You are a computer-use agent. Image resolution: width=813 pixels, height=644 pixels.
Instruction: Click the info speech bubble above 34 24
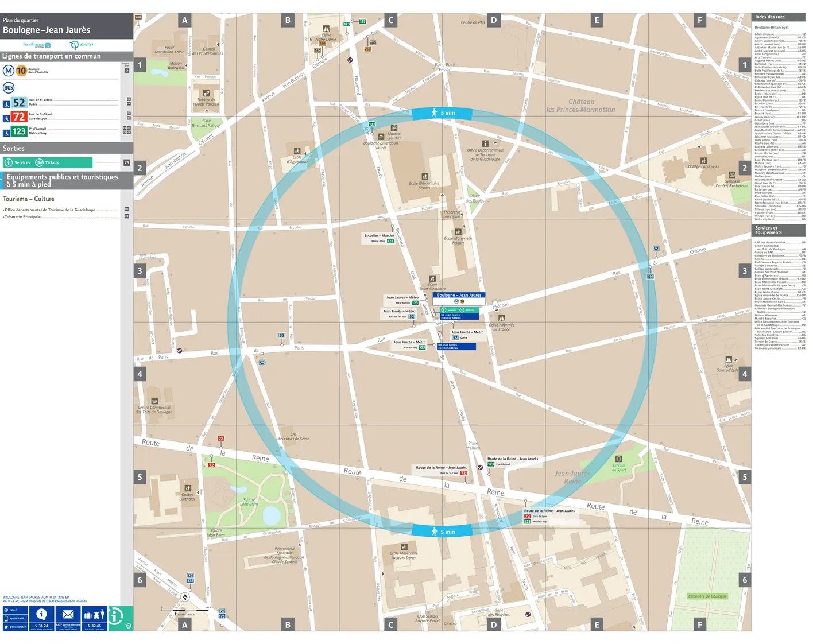point(41,614)
